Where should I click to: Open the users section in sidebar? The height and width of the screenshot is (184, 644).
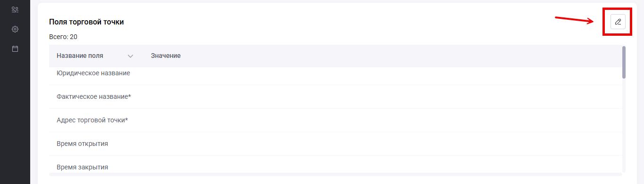[15, 9]
